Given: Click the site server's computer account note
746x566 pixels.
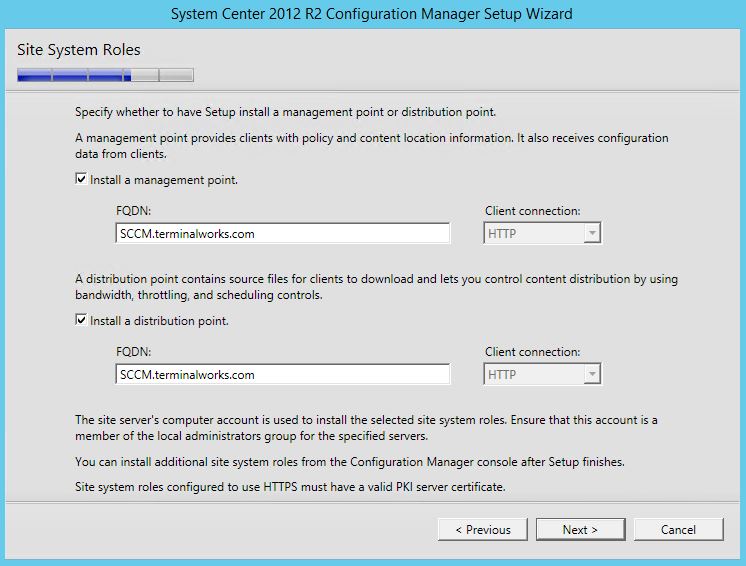Looking at the screenshot, I should click(366, 428).
